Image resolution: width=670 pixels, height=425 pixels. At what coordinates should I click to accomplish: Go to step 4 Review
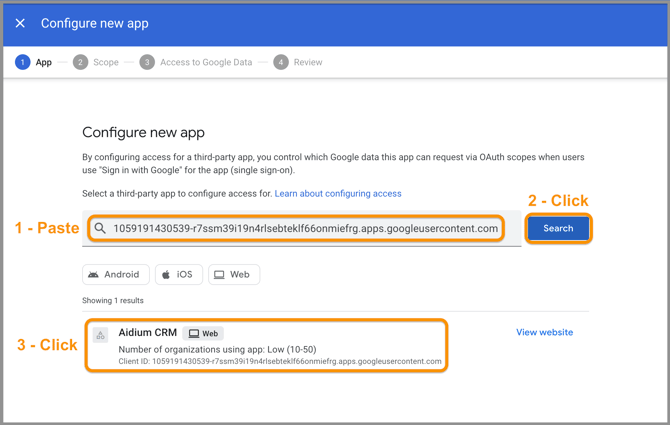pos(298,62)
